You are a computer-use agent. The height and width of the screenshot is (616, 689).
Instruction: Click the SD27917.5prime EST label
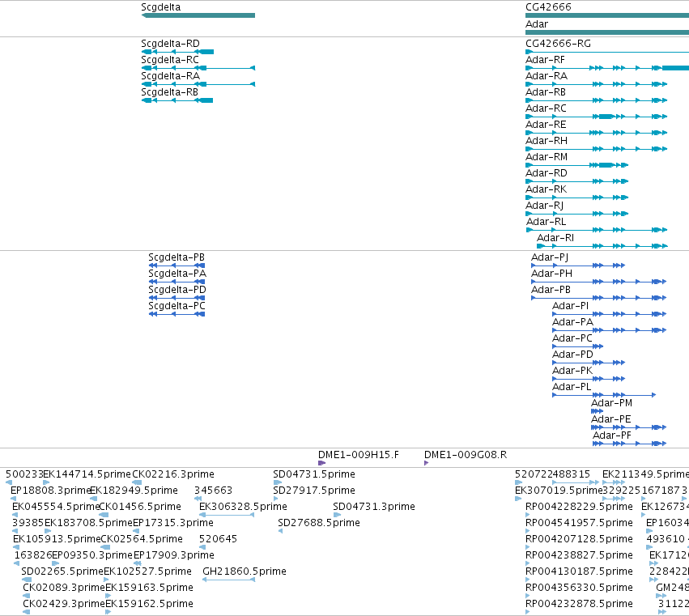314,491
